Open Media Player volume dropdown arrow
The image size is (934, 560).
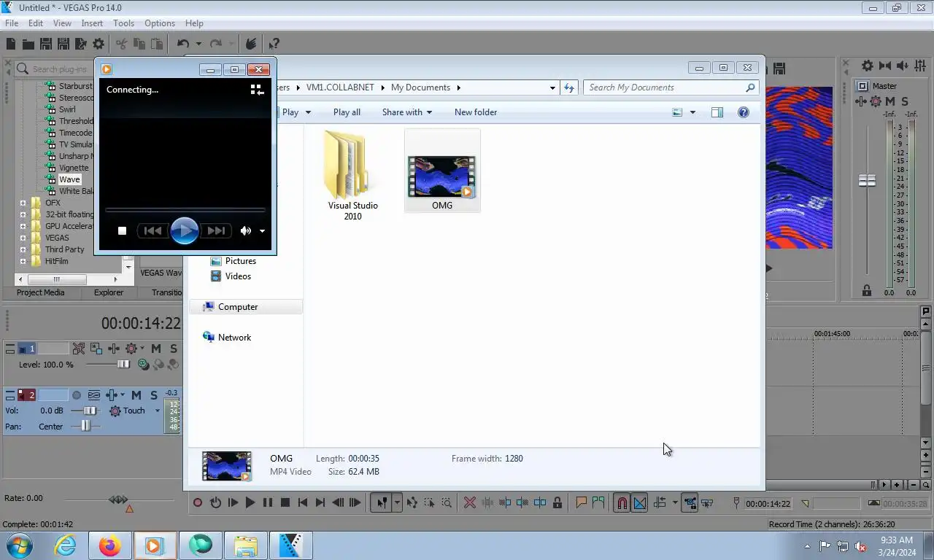click(262, 231)
